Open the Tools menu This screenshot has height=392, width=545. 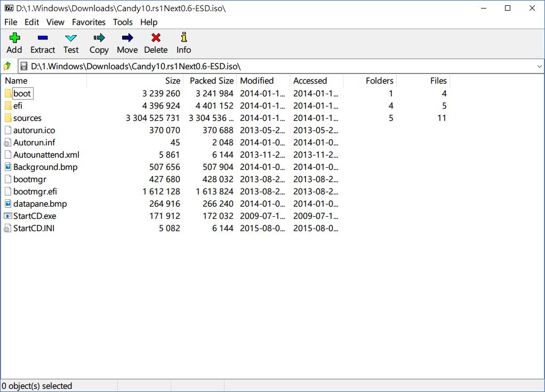click(x=123, y=22)
